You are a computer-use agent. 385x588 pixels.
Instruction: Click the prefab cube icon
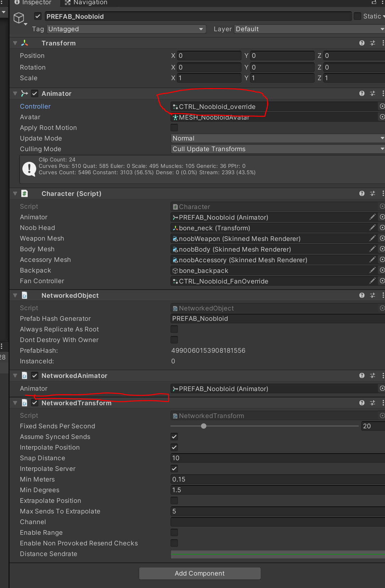click(19, 18)
